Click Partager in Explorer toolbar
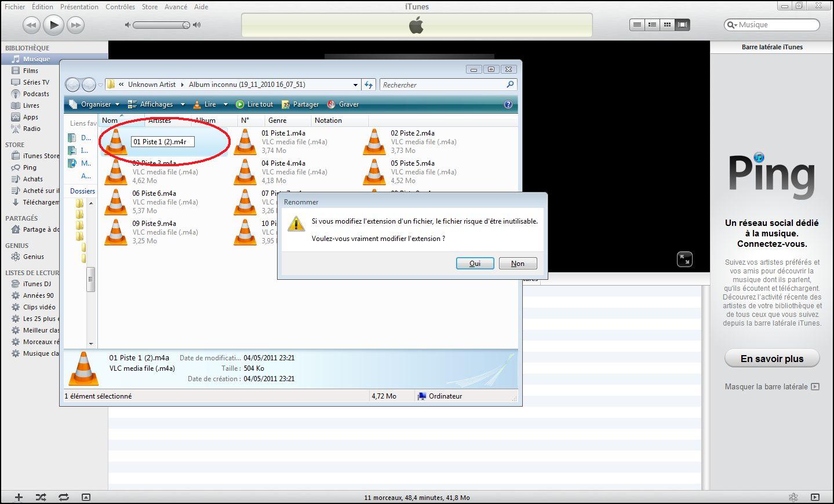Viewport: 834px width, 504px height. pyautogui.click(x=300, y=104)
